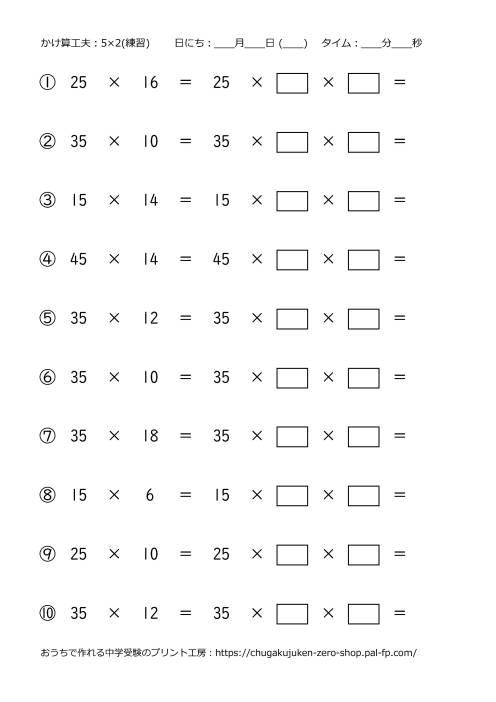Click the first blank box in problem ⑩
The width and height of the screenshot is (496, 702).
point(292,614)
